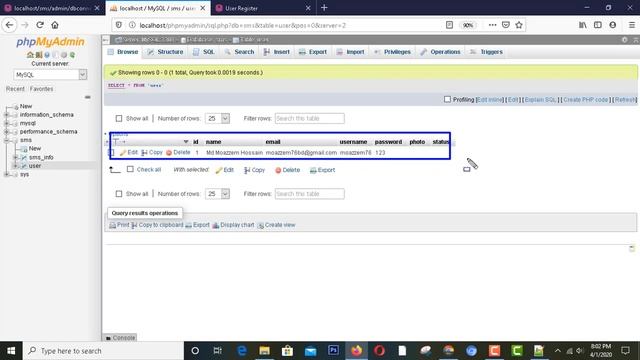The height and width of the screenshot is (360, 640).
Task: Open Firefox hamburger menu
Action: point(632,25)
